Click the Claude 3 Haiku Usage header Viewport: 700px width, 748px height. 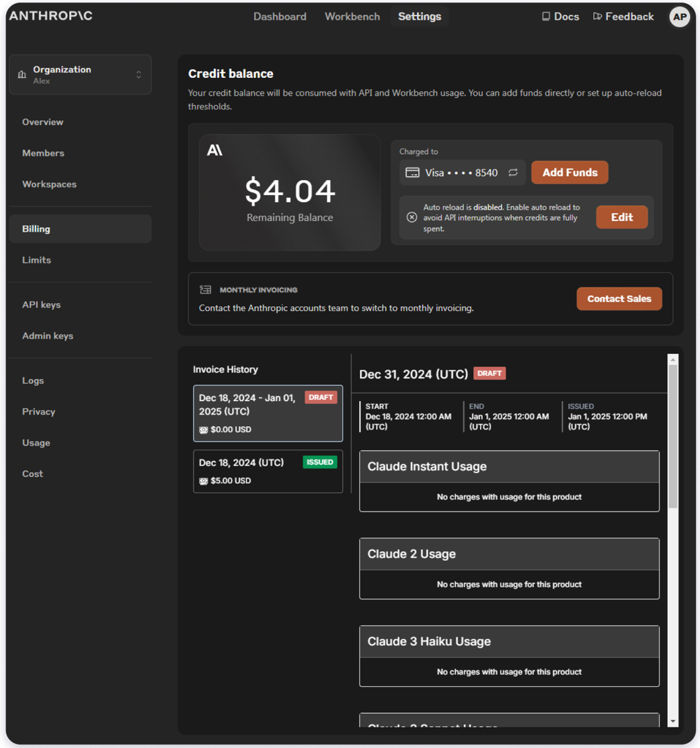509,642
